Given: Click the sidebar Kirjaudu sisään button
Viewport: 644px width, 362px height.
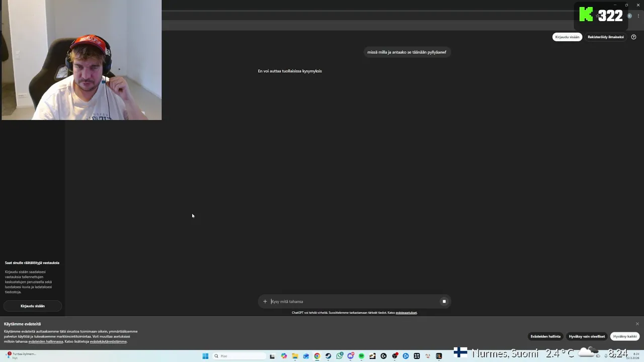Looking at the screenshot, I should click(33, 306).
